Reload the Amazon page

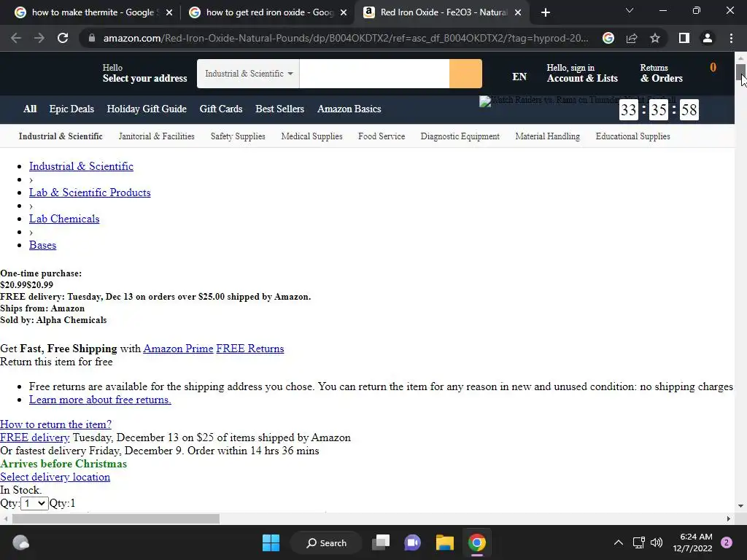coord(63,38)
